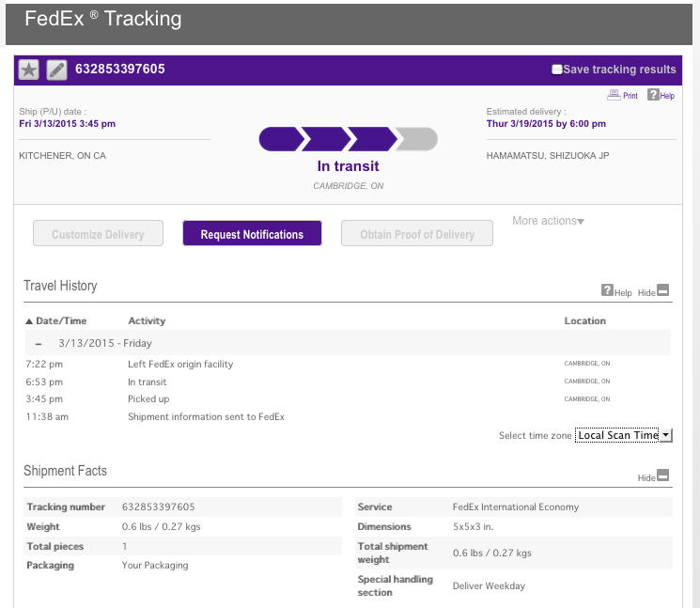Click the Request Notifications button

pos(252,233)
